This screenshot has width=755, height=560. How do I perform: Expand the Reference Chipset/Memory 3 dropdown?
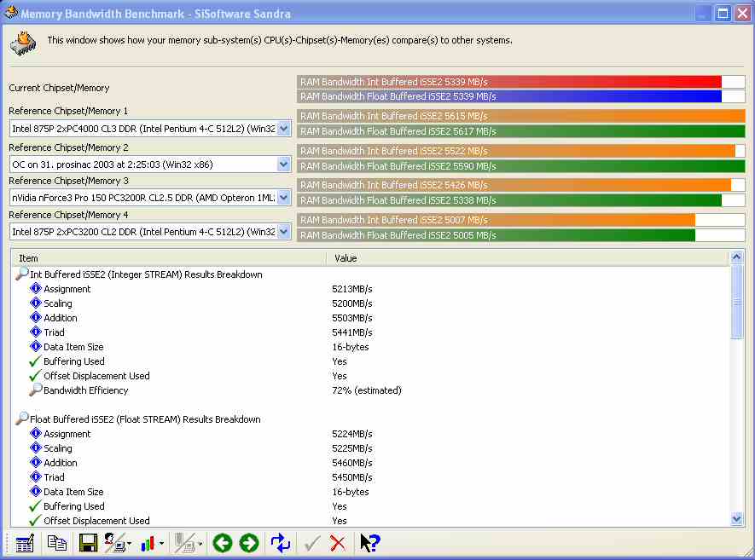(x=284, y=198)
